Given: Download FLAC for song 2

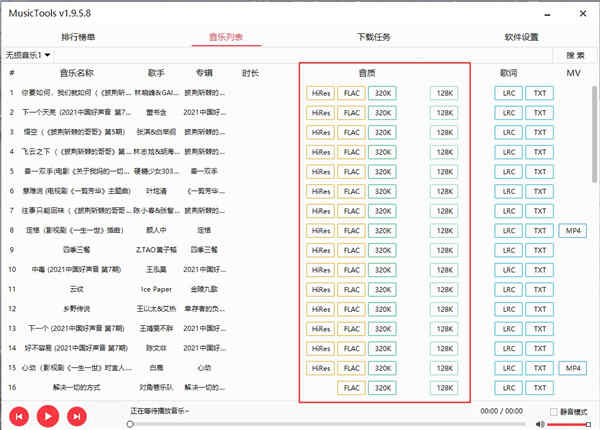Looking at the screenshot, I should click(x=352, y=113).
